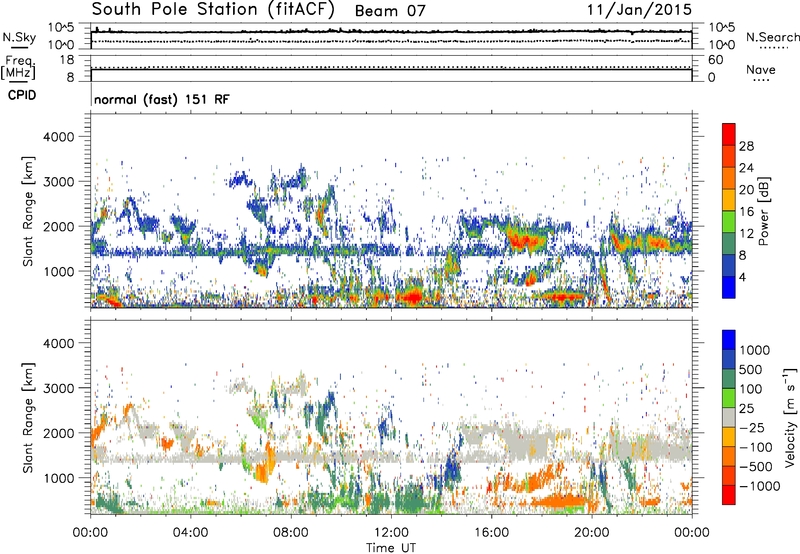The image size is (800, 554).
Task: Click the '1000' tick on velocity colorbar
Action: pos(755,350)
